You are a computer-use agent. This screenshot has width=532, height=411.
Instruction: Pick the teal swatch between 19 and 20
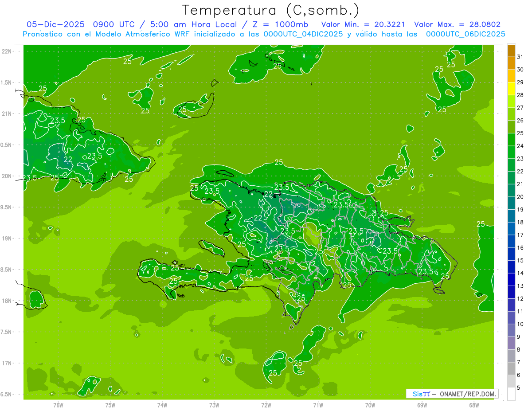pyautogui.click(x=512, y=204)
